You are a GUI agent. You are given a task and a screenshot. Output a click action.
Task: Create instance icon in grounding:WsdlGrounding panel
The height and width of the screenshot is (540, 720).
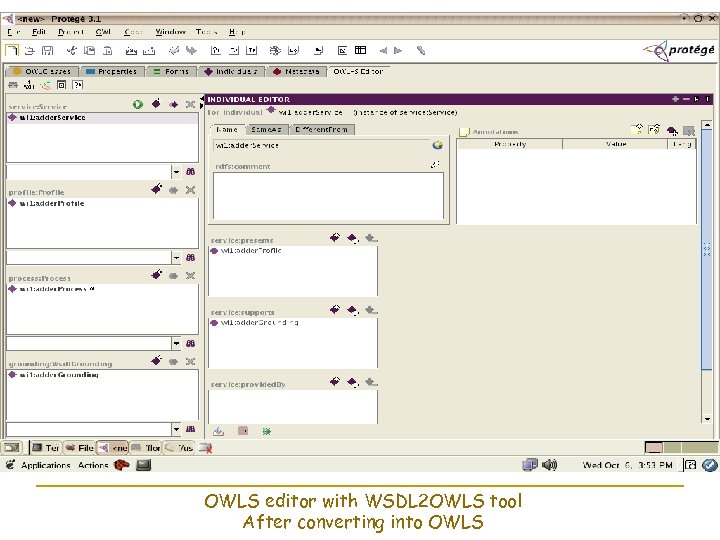click(156, 360)
